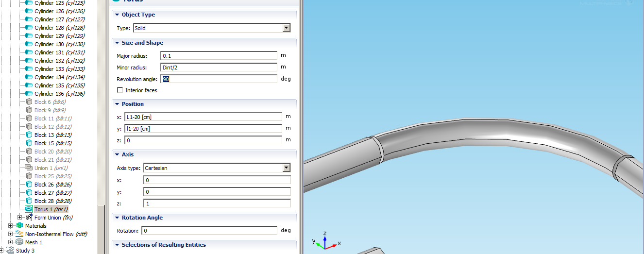
Task: Expand the Materials tree node
Action: (11, 226)
